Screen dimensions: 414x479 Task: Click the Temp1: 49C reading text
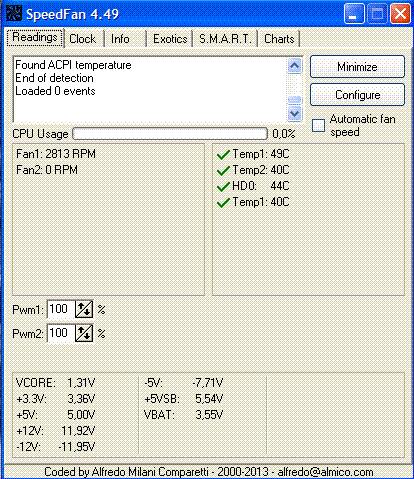[261, 154]
